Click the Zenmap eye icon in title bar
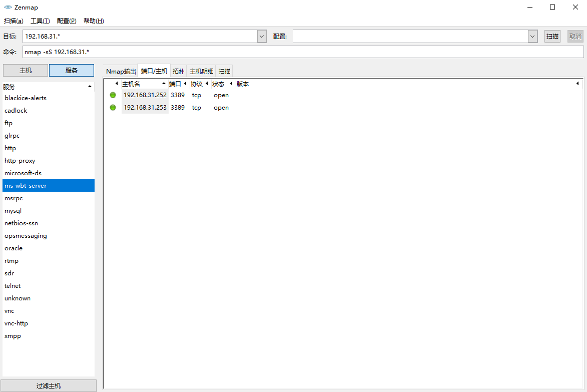The image size is (587, 392). 8,7
